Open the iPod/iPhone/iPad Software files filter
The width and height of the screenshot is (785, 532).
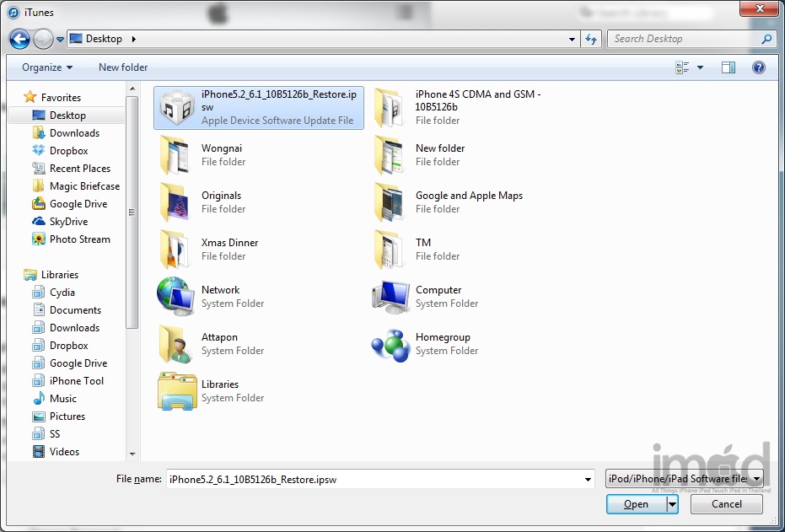tap(685, 479)
